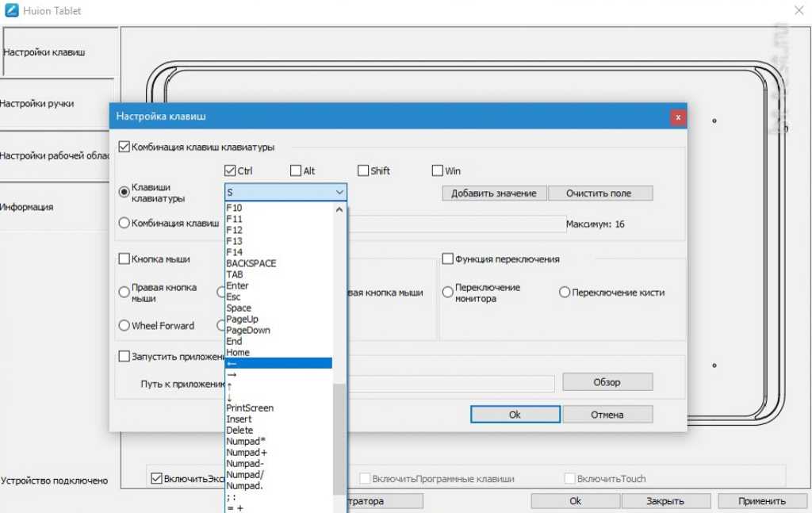Switch to the Информация tab
This screenshot has width=812, height=513.
(27, 207)
